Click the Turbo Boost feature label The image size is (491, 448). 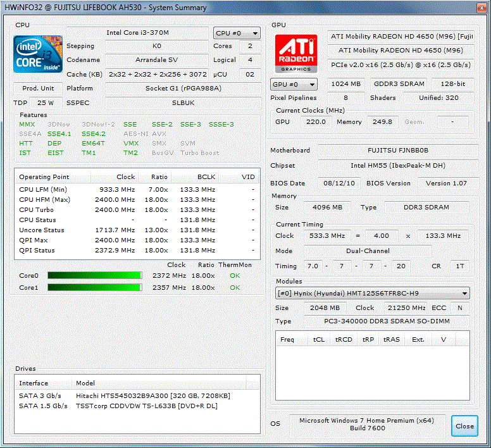[x=200, y=153]
